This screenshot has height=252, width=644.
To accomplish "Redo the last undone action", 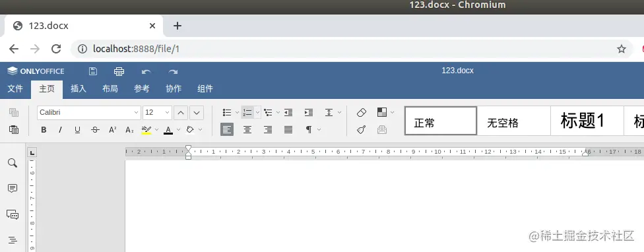I will click(x=173, y=71).
